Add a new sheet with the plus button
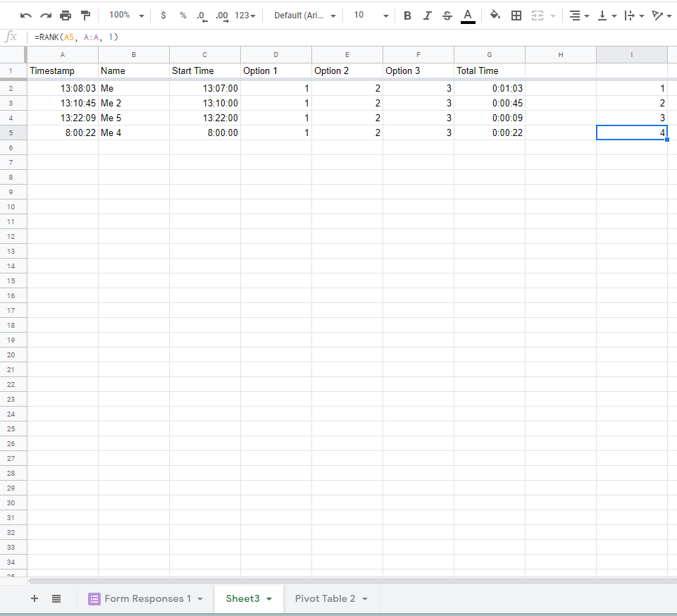This screenshot has width=677, height=616. 34,598
